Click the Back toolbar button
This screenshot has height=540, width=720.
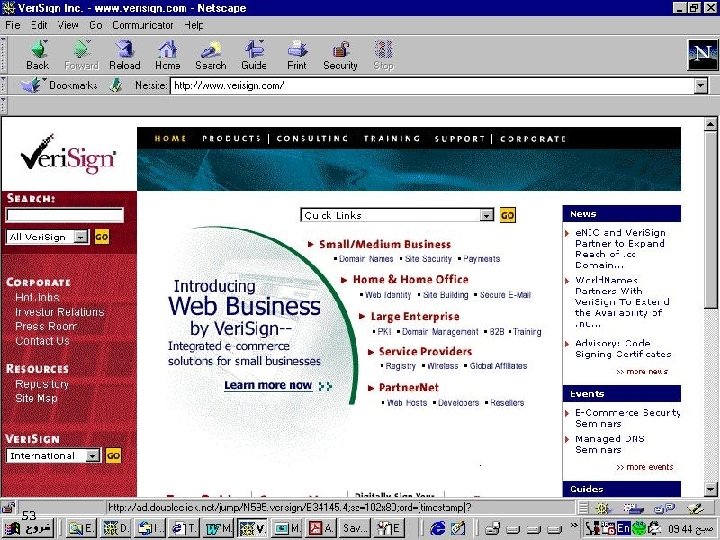[x=38, y=55]
